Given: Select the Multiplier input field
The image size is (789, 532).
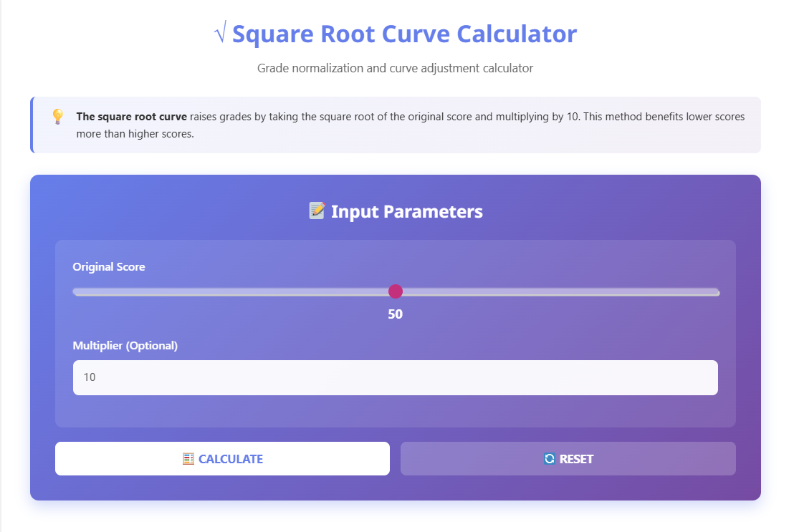Looking at the screenshot, I should [395, 377].
